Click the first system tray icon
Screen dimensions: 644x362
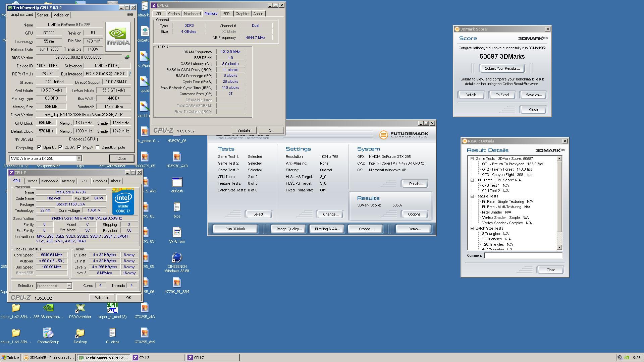click(620, 358)
